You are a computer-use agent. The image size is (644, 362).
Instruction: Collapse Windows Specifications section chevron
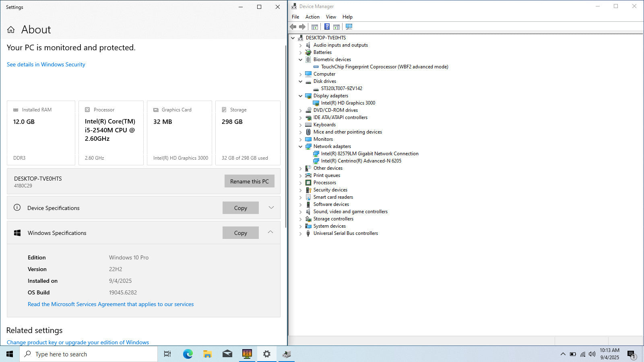tap(270, 232)
